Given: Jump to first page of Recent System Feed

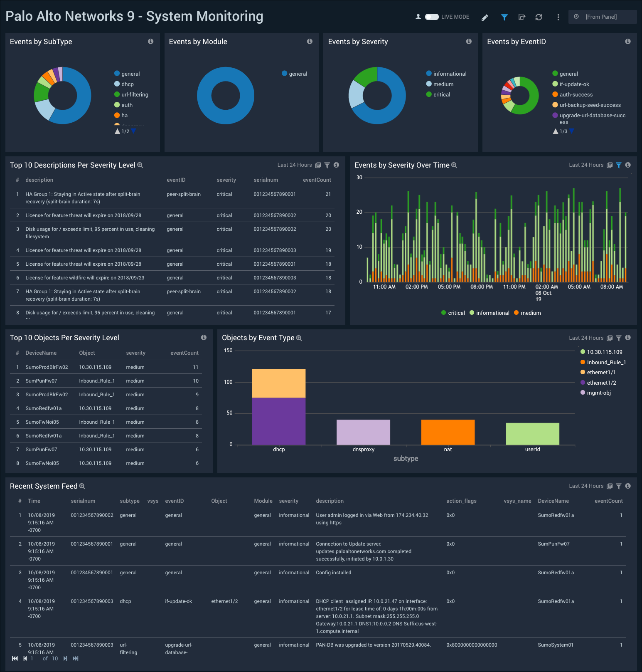Looking at the screenshot, I should (x=15, y=658).
